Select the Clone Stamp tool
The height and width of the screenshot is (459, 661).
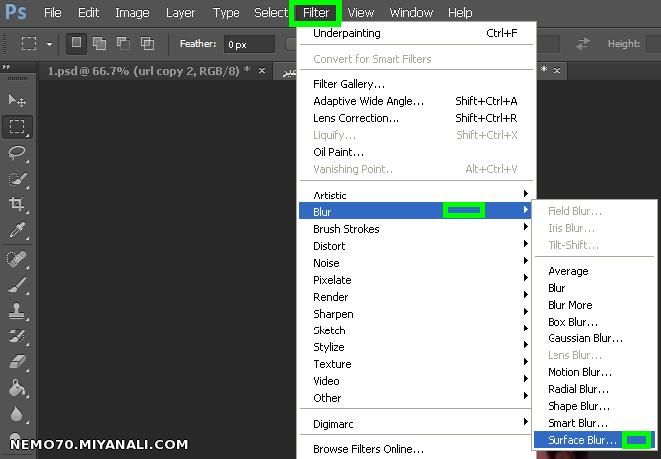(17, 311)
